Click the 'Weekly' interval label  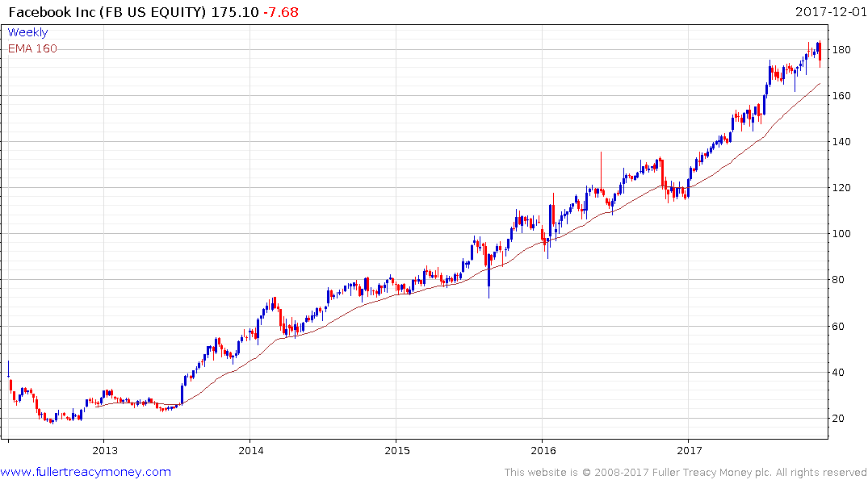coord(27,32)
